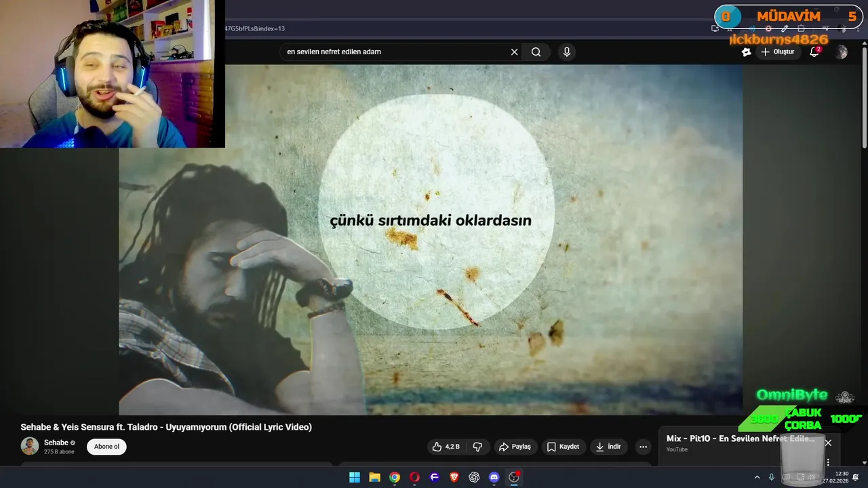Like the video with the 4,2 B thumbs up
The height and width of the screenshot is (488, 868).
(x=446, y=447)
